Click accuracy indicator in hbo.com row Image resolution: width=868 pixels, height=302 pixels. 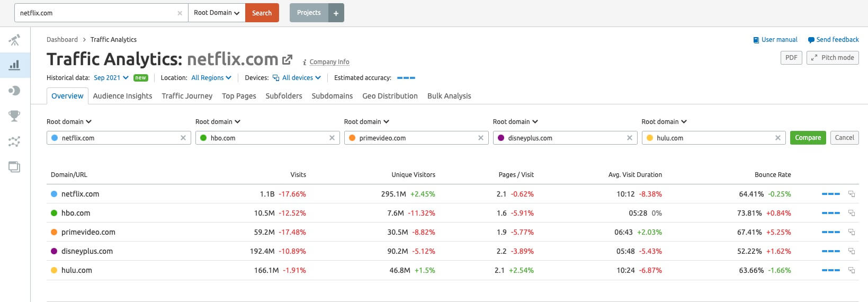click(x=831, y=213)
